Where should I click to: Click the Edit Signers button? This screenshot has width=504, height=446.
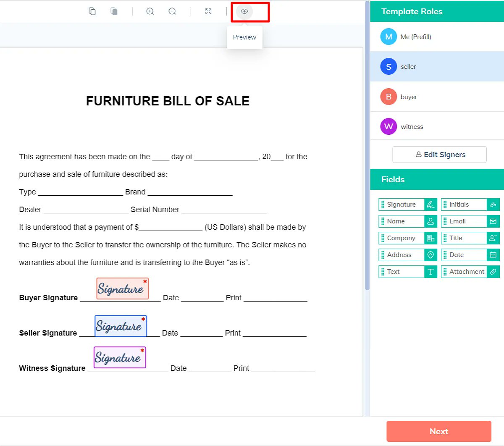[439, 155]
